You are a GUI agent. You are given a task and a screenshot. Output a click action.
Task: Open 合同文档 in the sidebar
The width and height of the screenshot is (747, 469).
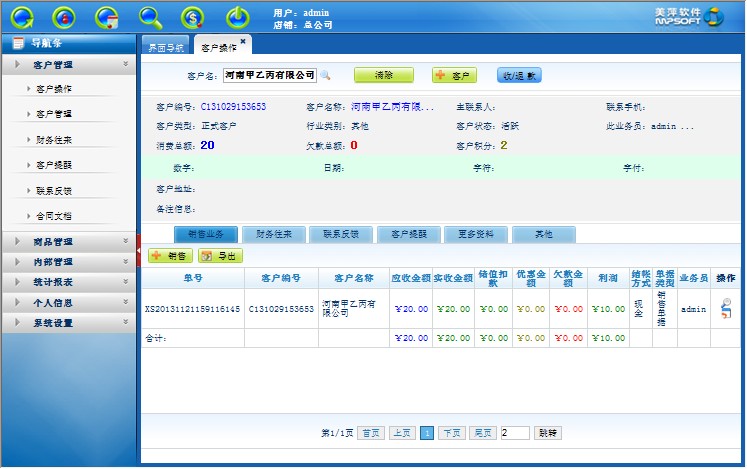coord(54,215)
